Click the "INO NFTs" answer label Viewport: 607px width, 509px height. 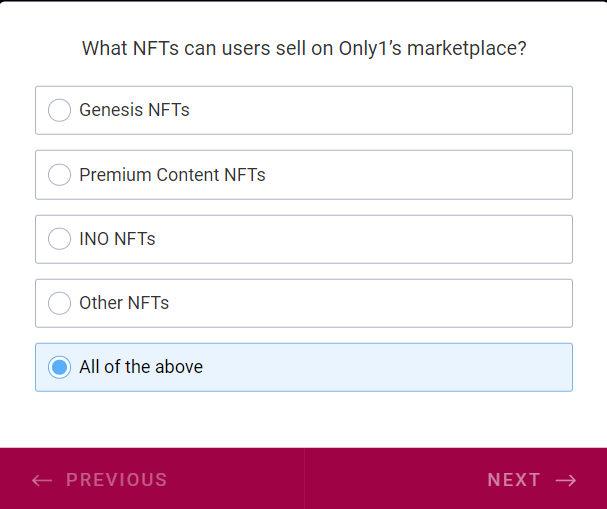point(117,239)
